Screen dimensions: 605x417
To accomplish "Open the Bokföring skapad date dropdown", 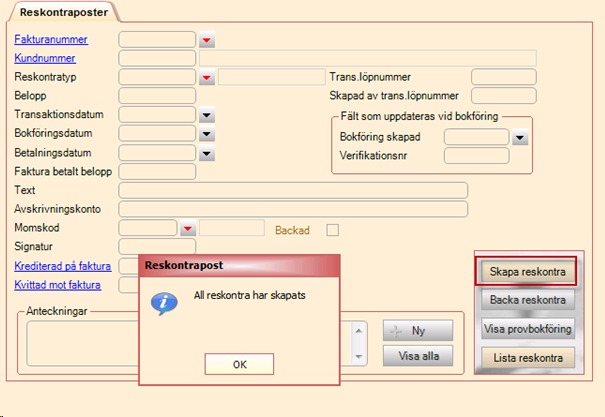I will coord(519,138).
